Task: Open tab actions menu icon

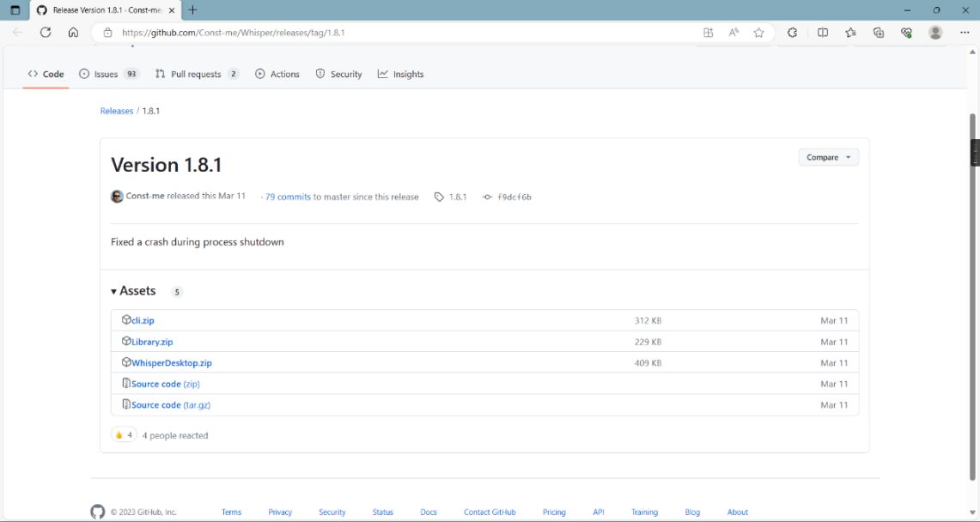Action: click(15, 10)
